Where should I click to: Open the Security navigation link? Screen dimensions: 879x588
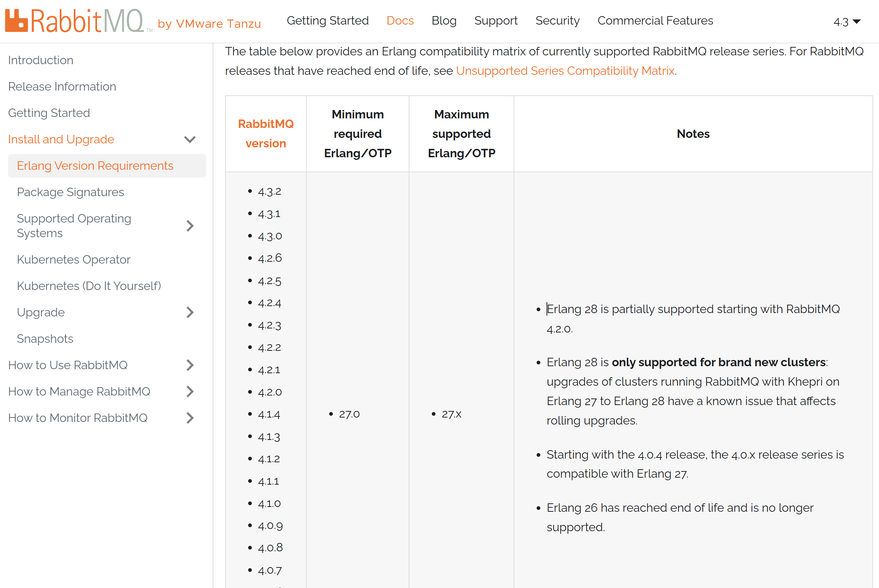[557, 21]
